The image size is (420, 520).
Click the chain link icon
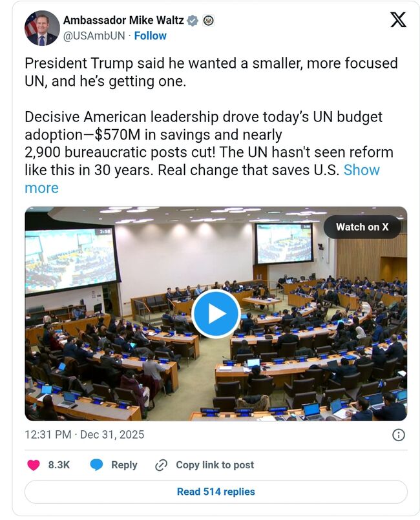(162, 465)
